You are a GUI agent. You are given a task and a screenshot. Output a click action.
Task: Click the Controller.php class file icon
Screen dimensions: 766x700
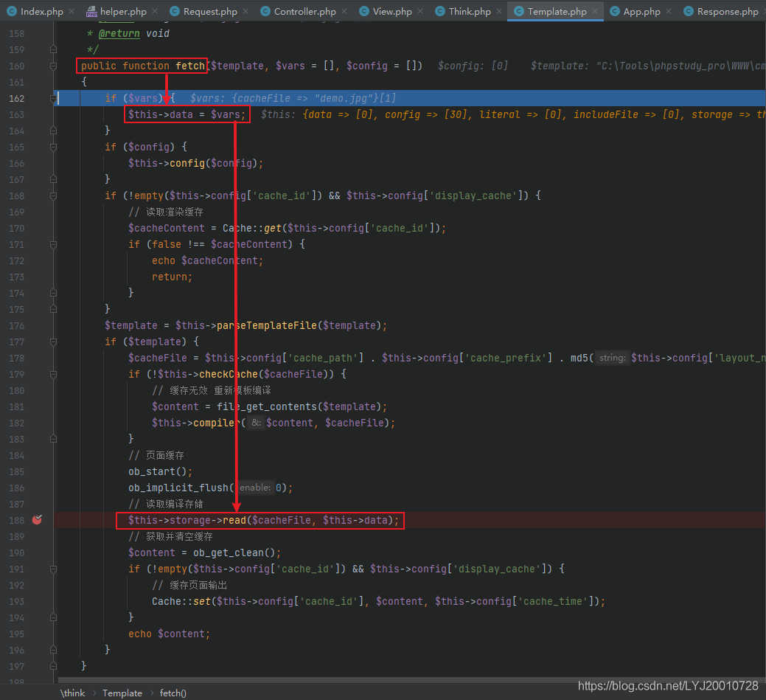point(265,11)
